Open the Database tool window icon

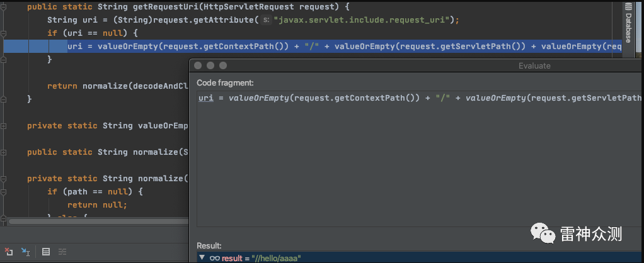pyautogui.click(x=628, y=7)
